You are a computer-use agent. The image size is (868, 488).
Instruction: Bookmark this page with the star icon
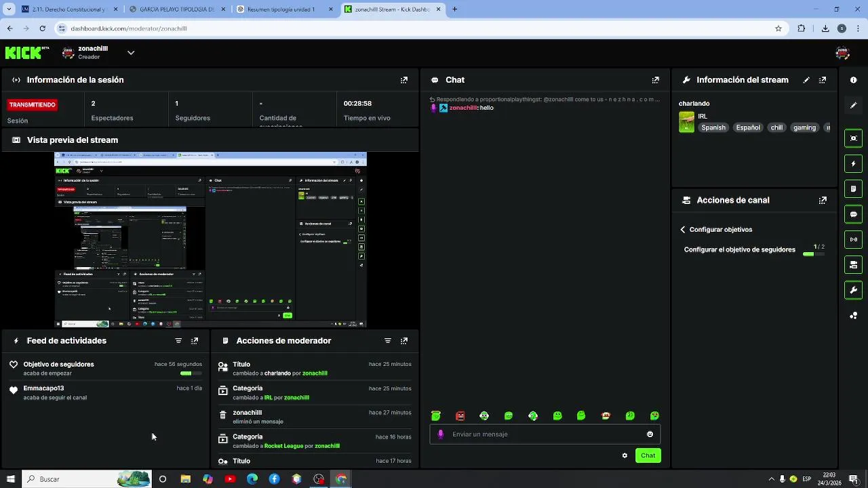(x=778, y=28)
